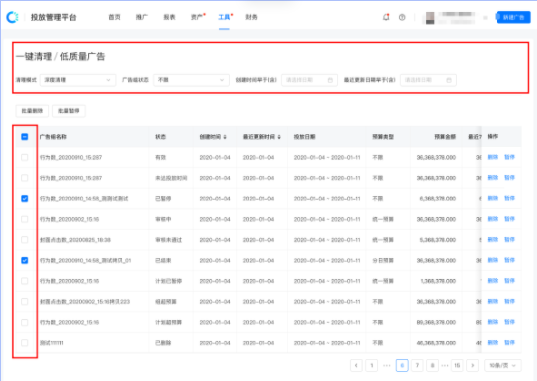
Task: Open the 资产 nav tab
Action: [x=197, y=17]
